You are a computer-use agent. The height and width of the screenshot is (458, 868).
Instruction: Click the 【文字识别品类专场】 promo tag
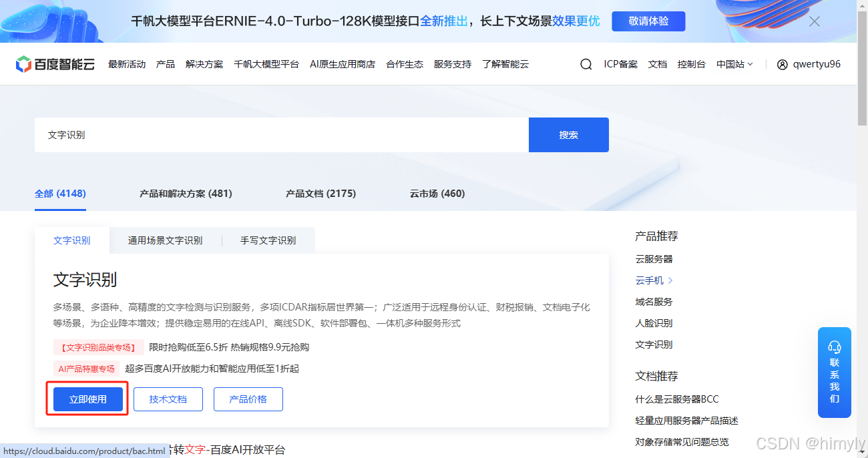[x=98, y=347]
